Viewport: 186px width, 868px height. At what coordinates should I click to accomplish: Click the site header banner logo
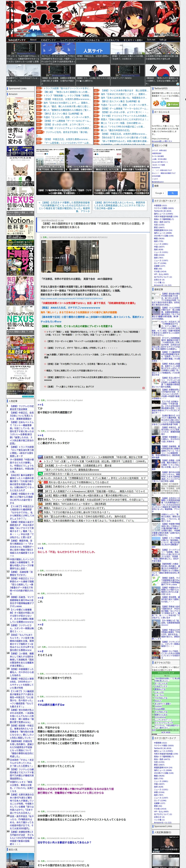[93, 19]
